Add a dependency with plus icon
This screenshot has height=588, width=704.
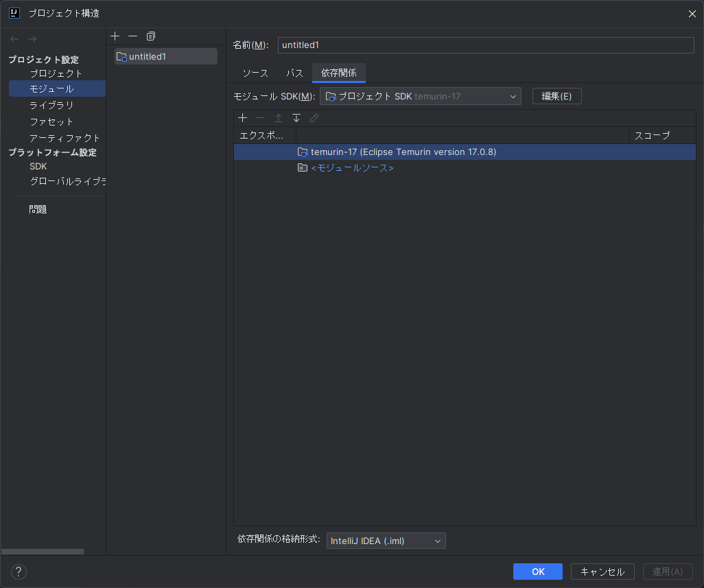click(x=243, y=117)
